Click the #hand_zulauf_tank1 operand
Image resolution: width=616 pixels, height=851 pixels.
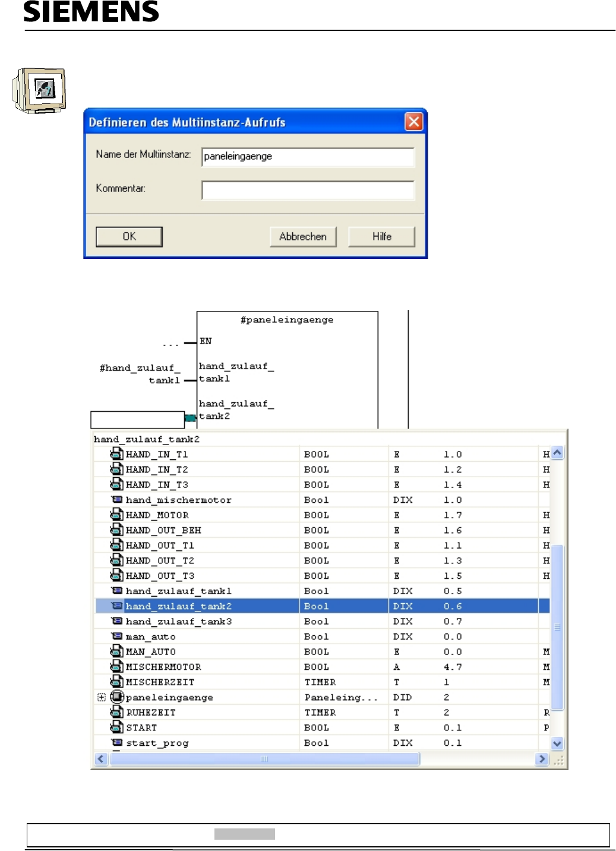(140, 374)
